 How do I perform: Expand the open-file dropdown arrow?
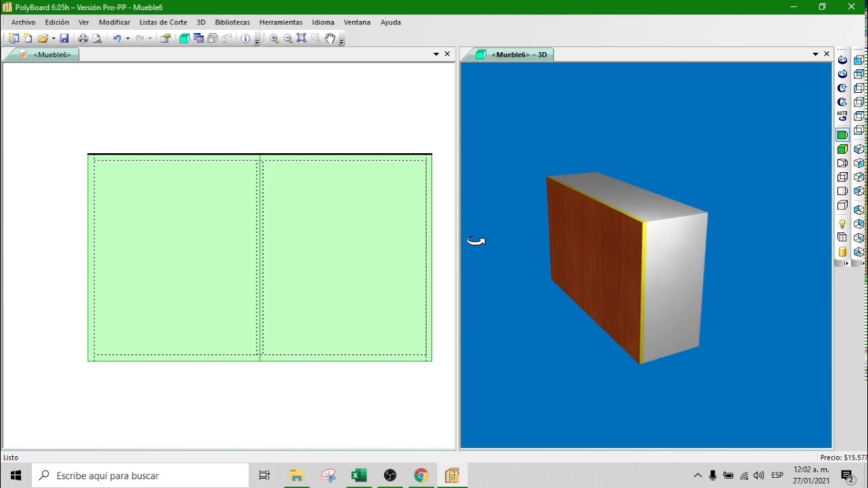(x=54, y=39)
